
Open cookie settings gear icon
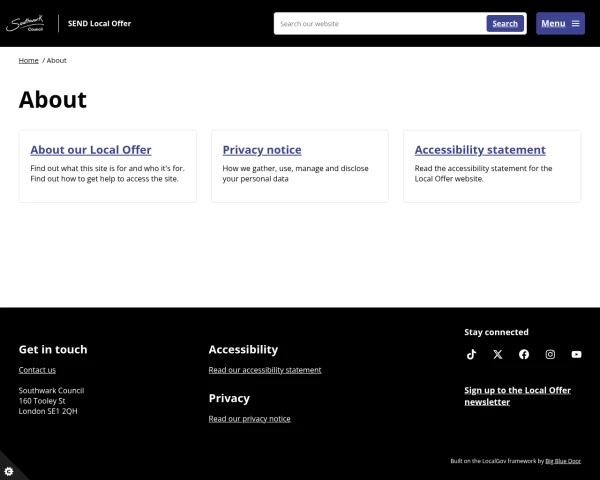click(x=8, y=471)
